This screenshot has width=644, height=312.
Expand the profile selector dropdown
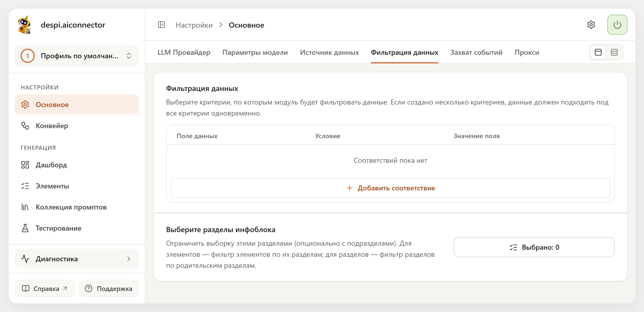pyautogui.click(x=77, y=56)
